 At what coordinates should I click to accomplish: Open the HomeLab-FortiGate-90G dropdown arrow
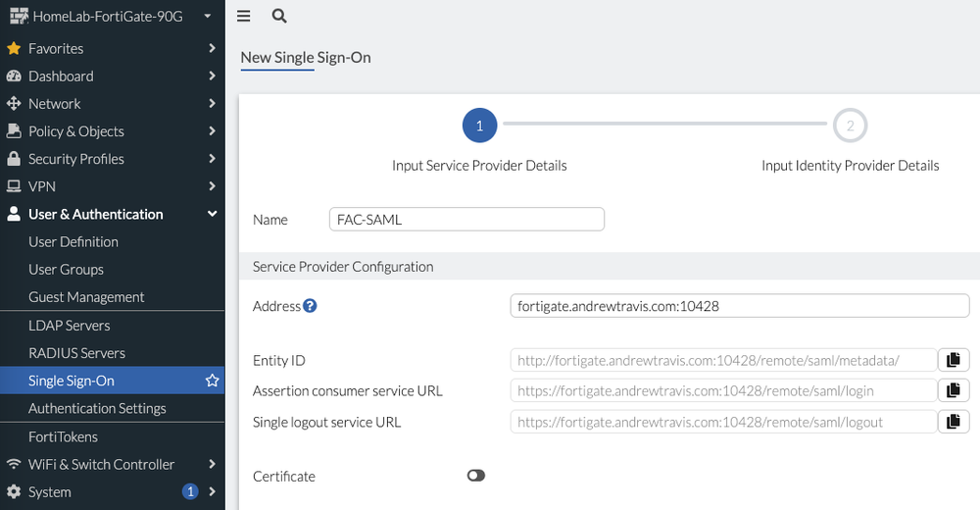(208, 17)
